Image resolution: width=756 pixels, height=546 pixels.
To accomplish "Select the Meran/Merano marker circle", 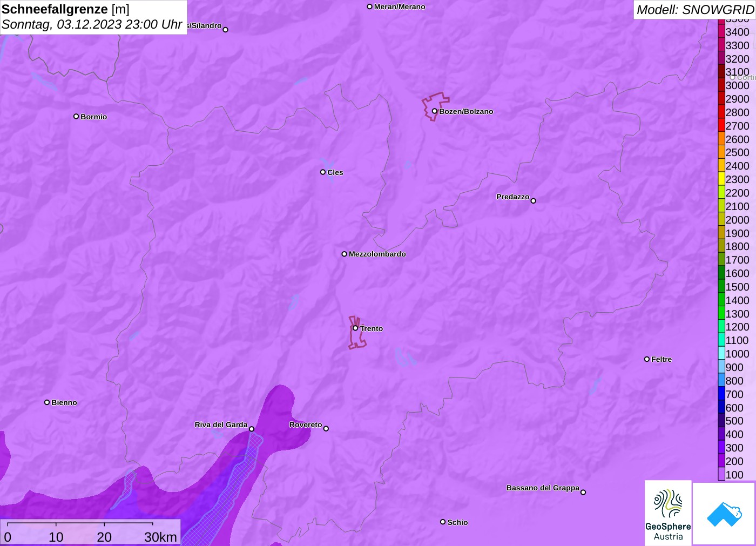I will [370, 6].
